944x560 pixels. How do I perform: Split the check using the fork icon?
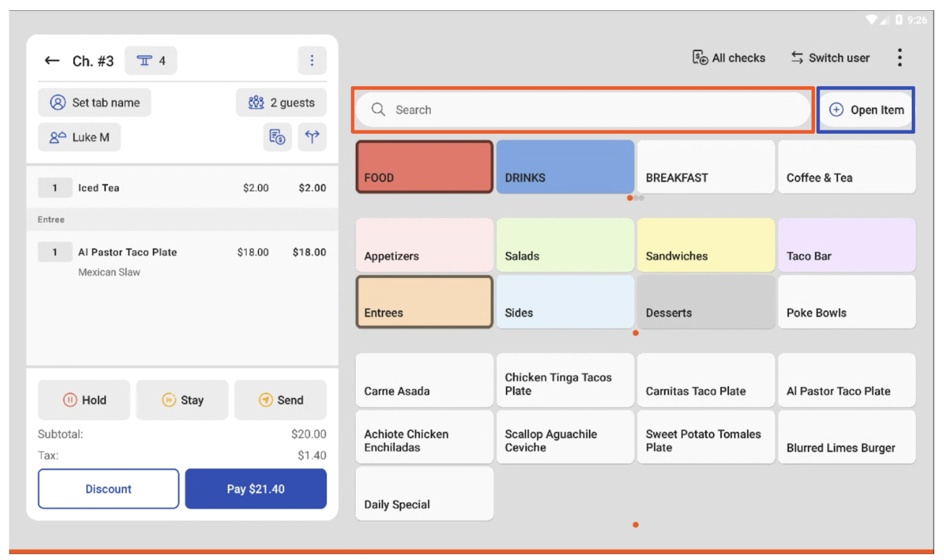tap(312, 137)
